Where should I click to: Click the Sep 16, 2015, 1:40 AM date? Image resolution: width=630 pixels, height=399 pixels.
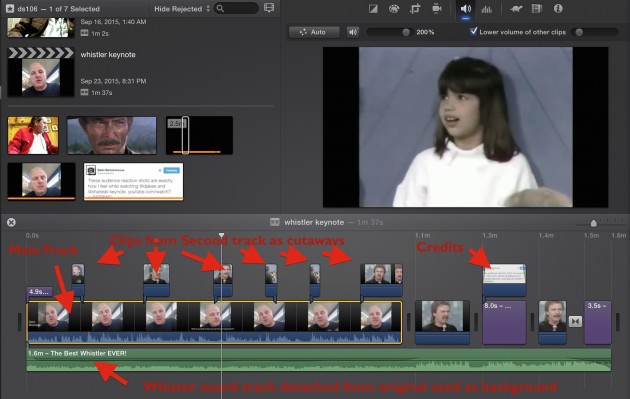tap(113, 22)
